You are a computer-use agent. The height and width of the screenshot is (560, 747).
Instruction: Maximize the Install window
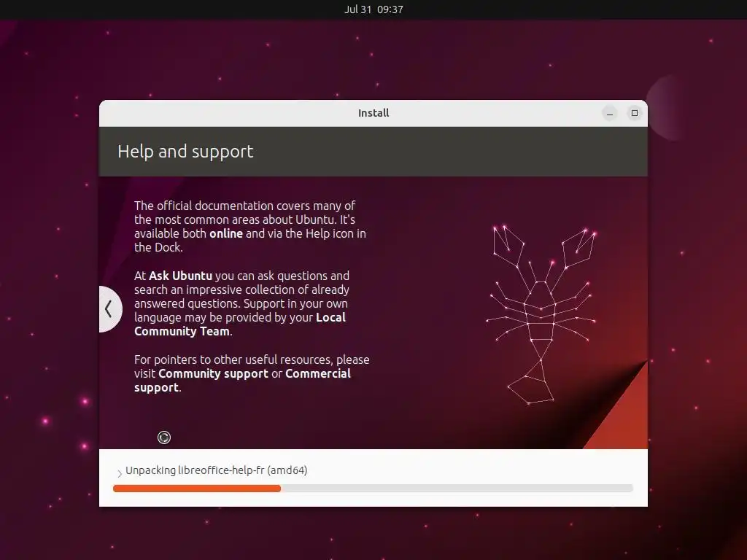[635, 113]
